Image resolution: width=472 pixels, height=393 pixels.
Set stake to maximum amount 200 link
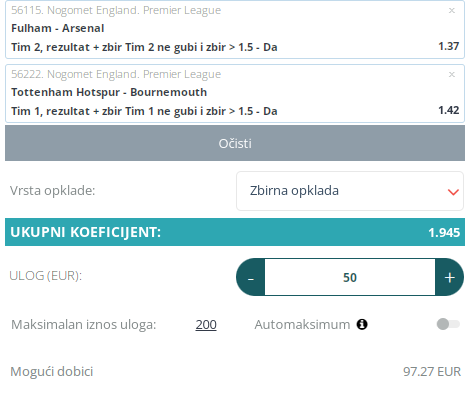(x=206, y=325)
